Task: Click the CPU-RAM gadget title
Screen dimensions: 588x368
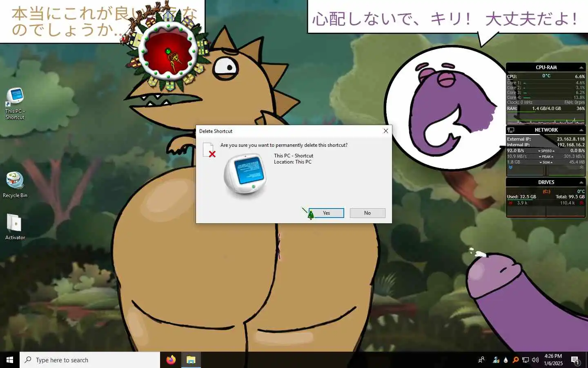Action: pyautogui.click(x=546, y=67)
